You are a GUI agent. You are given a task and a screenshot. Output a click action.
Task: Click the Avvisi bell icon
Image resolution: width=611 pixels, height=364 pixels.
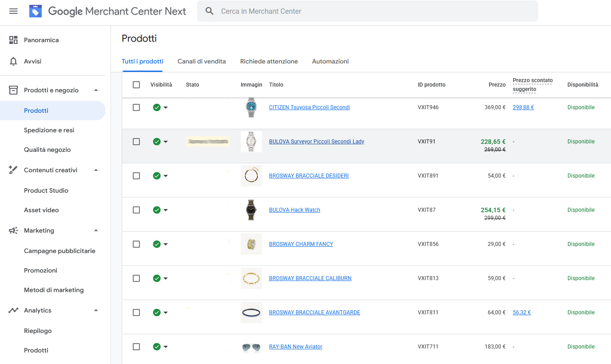click(x=13, y=61)
